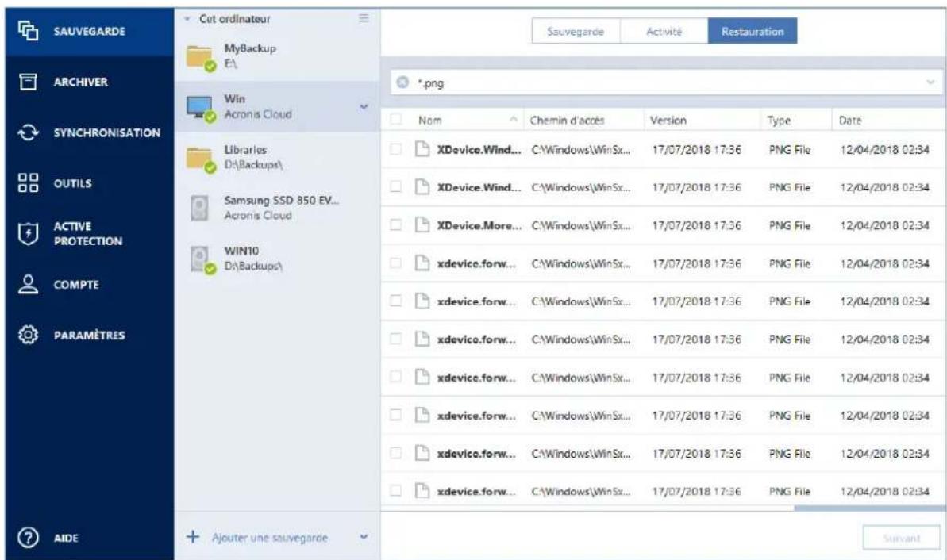The image size is (947, 560).
Task: Open the Paramètres gear icon
Action: coord(28,335)
